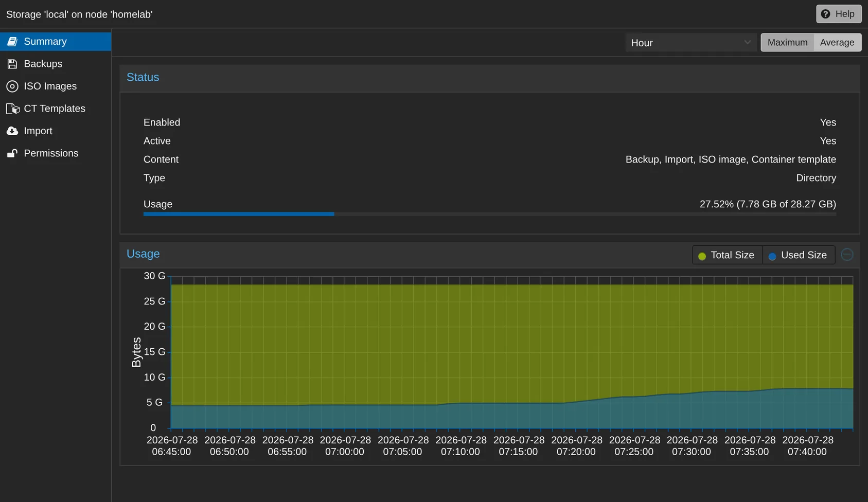868x502 pixels.
Task: Click the Usage panel title
Action: coord(143,254)
